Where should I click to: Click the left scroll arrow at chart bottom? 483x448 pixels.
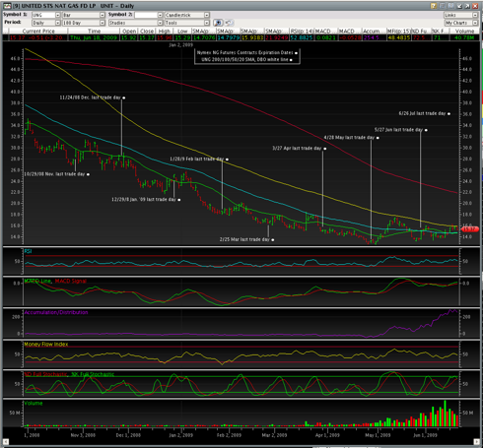coord(6,442)
